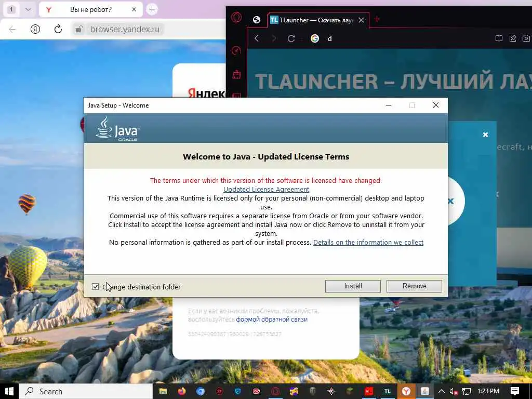532x399 pixels.
Task: Go forward in Opera GX
Action: coord(274,38)
